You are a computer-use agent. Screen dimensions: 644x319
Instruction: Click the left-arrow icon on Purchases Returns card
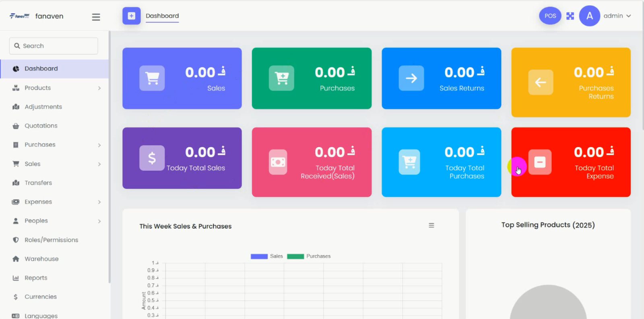[x=541, y=82]
